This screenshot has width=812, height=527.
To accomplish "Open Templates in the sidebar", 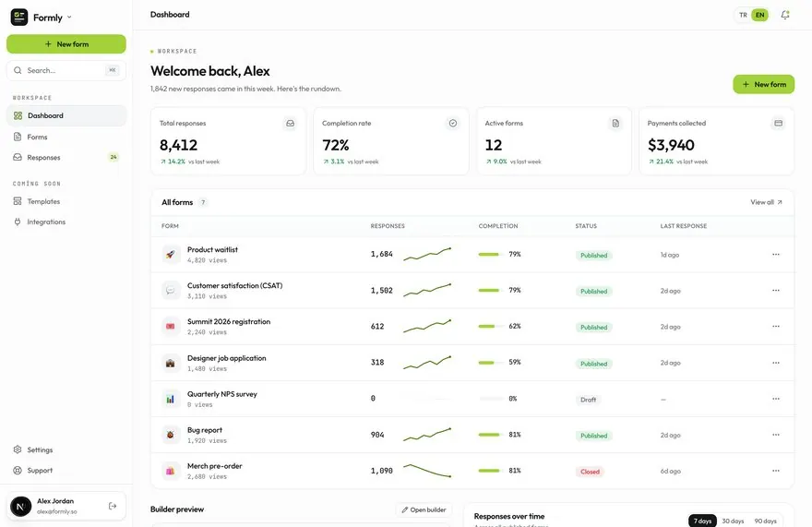I will click(x=66, y=201).
